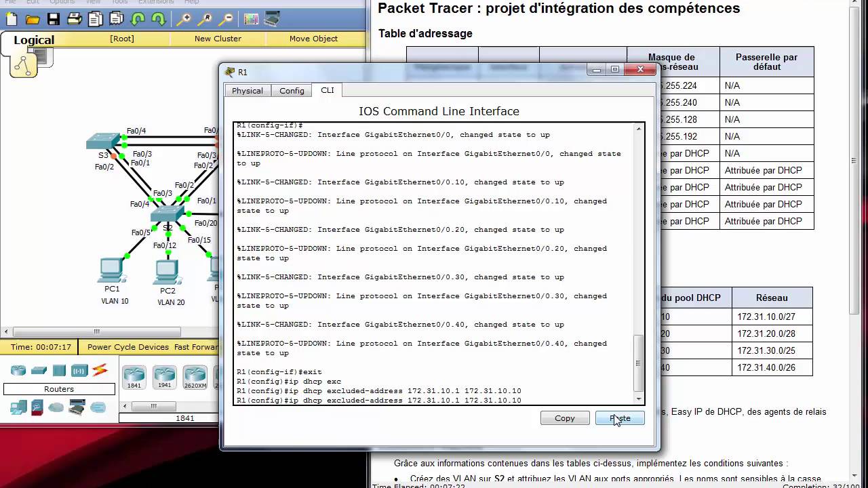Open the drawing color palette icon

[x=251, y=19]
